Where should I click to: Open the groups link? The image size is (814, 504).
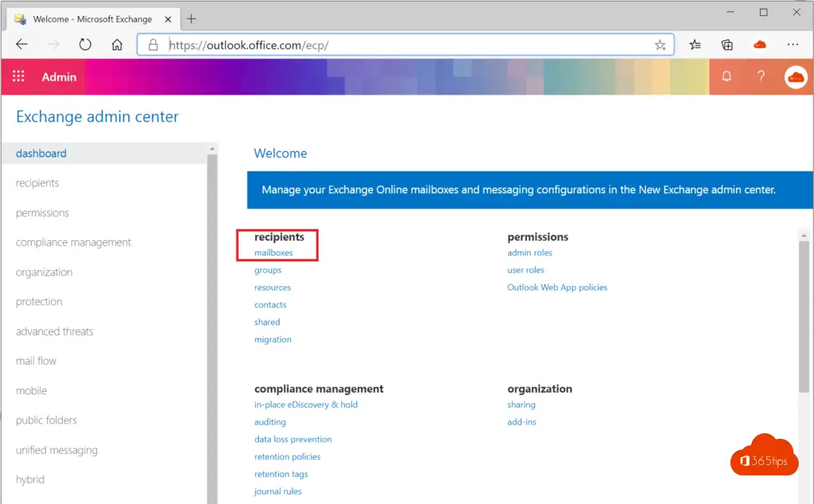click(x=268, y=270)
